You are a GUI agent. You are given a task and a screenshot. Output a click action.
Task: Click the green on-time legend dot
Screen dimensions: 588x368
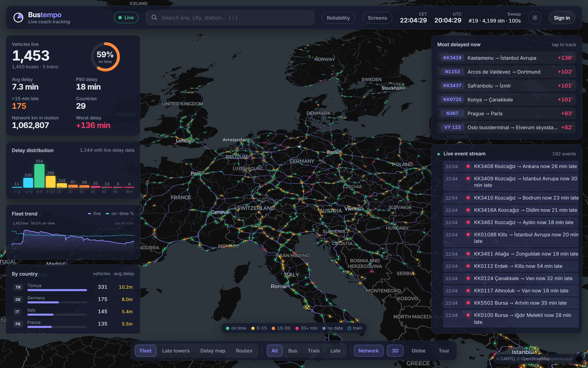point(228,328)
